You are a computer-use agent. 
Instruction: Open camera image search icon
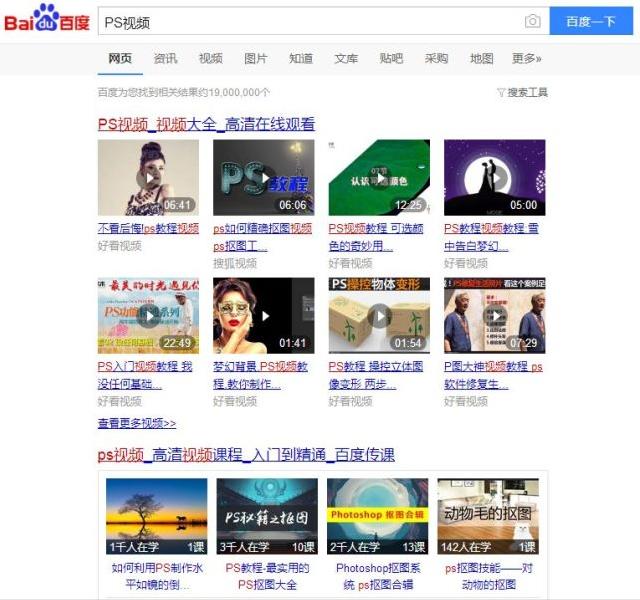coord(532,21)
